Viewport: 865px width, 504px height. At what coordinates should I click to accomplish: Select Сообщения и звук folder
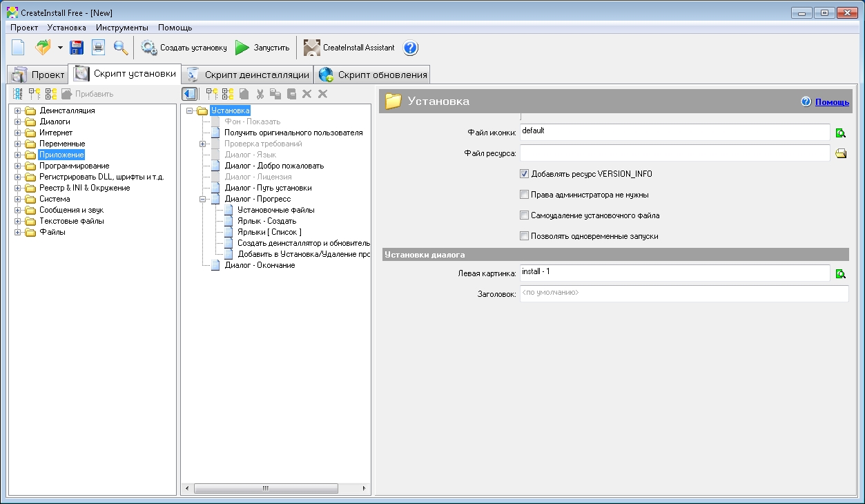(71, 210)
